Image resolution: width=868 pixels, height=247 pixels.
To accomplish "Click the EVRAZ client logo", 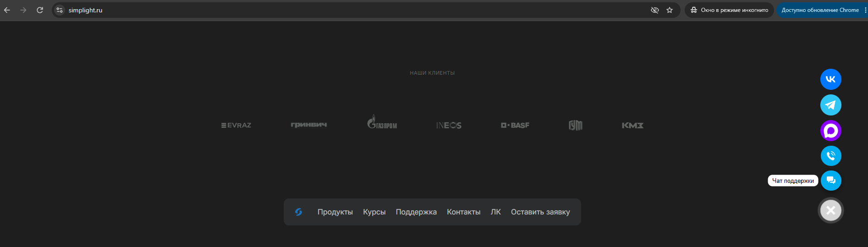I will (x=236, y=125).
